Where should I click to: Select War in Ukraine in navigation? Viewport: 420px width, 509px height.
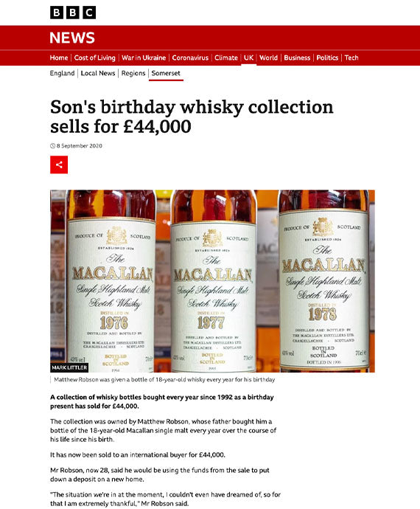point(144,58)
